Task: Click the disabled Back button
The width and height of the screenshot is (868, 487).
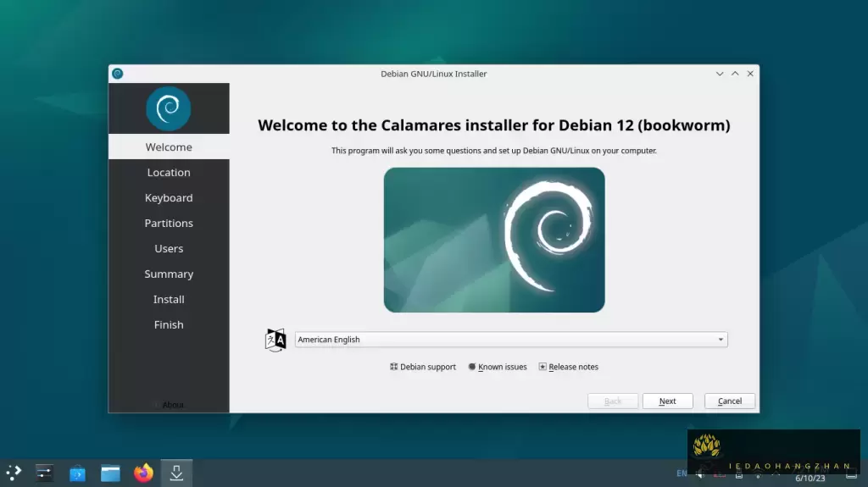Action: coord(613,401)
